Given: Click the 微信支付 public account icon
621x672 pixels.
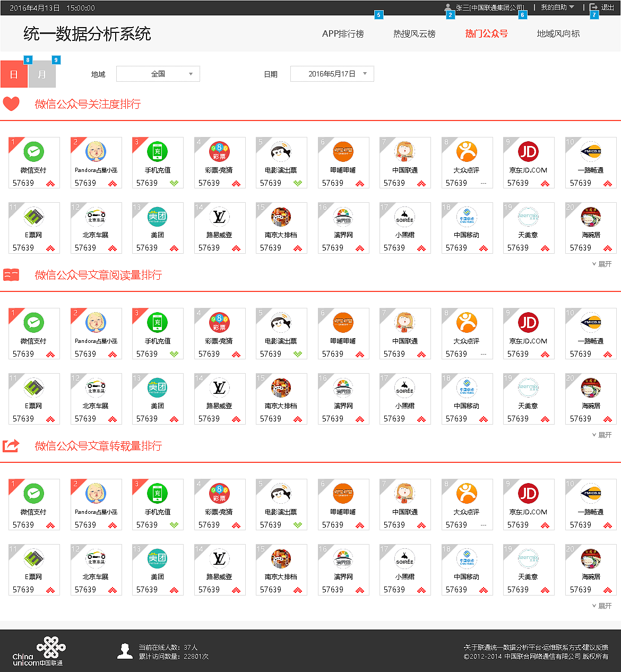Looking at the screenshot, I should 34,151.
